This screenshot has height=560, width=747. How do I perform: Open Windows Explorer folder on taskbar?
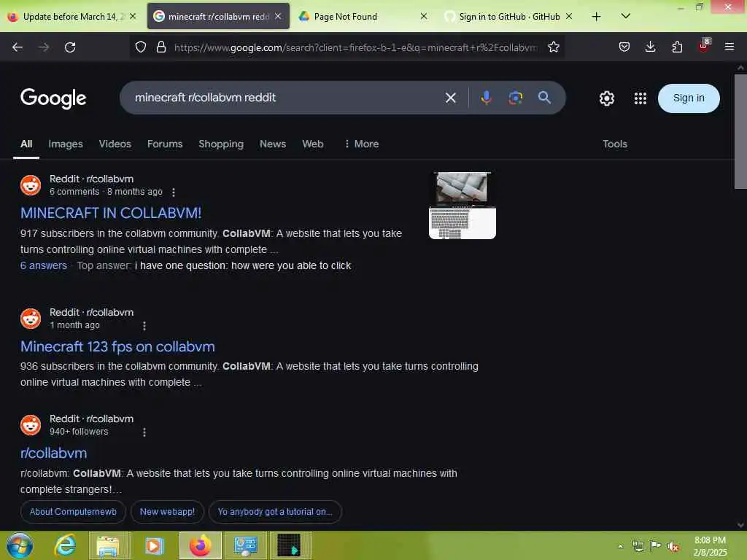pyautogui.click(x=108, y=545)
